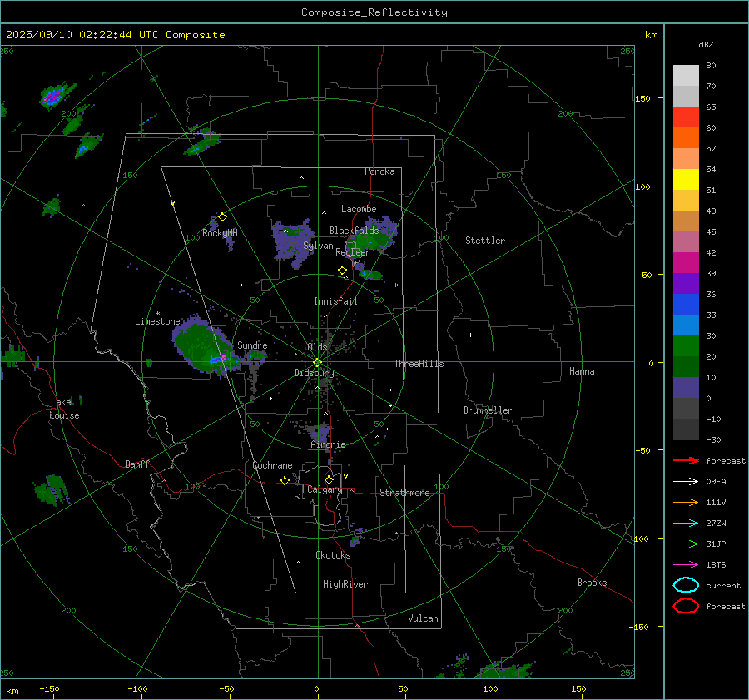
Task: Click the bright orange swatch above 57 dBZ
Action: 686,138
